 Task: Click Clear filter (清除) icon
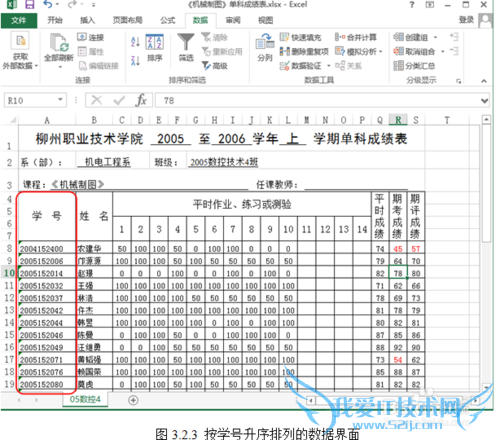click(x=206, y=37)
